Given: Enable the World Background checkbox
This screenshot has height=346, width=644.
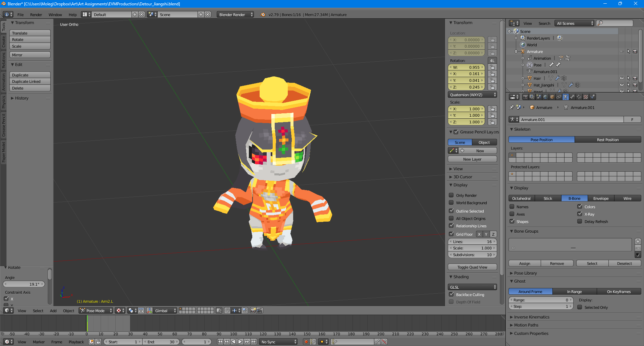Looking at the screenshot, I should (451, 203).
